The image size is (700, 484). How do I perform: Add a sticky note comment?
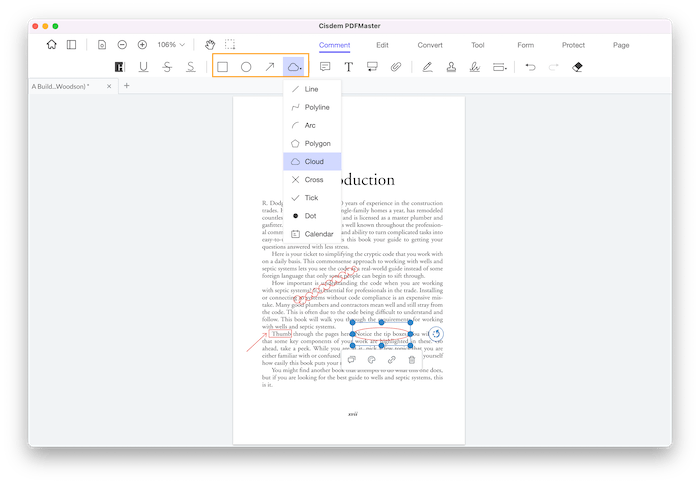pyautogui.click(x=325, y=67)
